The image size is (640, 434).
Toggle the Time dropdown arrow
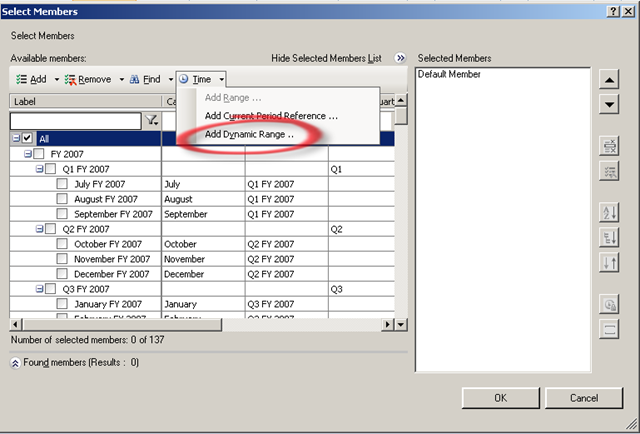click(x=221, y=79)
